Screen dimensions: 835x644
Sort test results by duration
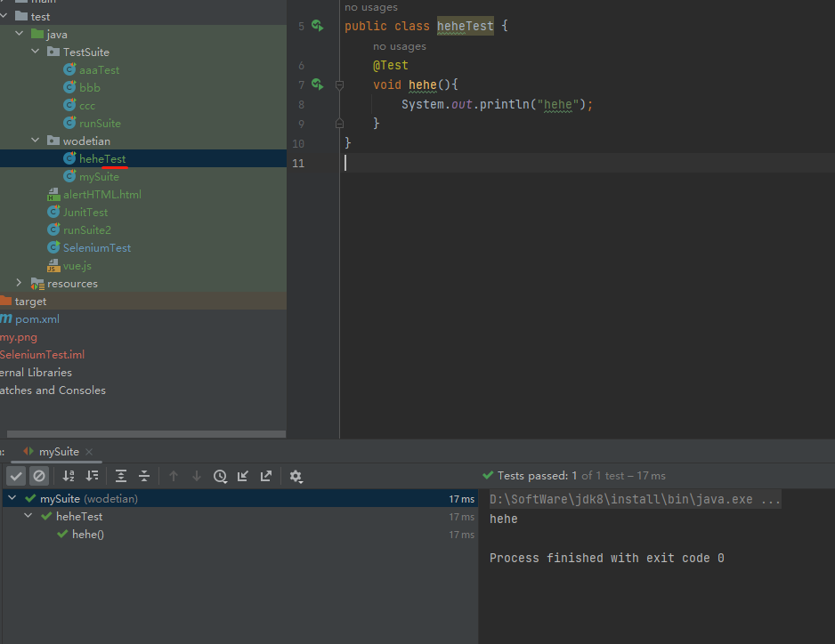click(x=93, y=476)
